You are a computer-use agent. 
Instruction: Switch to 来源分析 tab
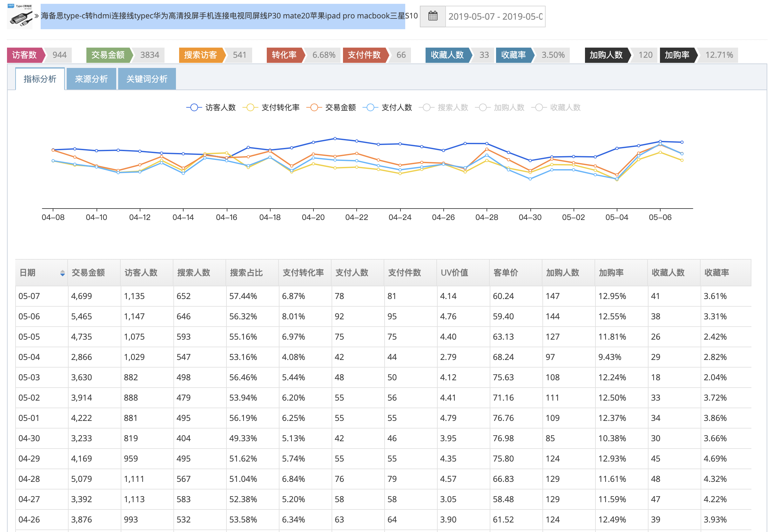pos(91,79)
